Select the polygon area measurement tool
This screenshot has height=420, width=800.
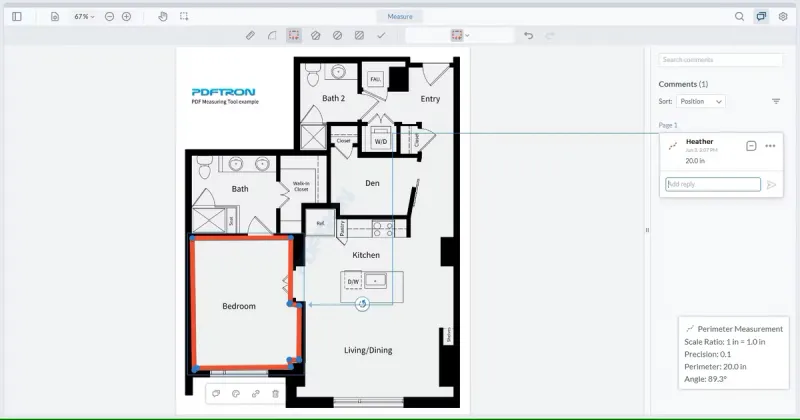click(x=315, y=35)
